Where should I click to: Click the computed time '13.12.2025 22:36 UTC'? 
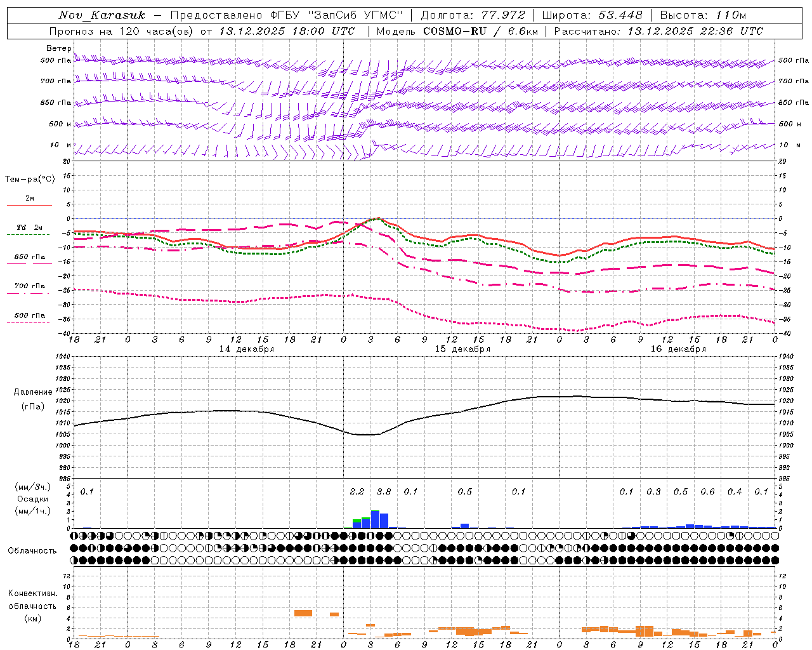pos(695,31)
